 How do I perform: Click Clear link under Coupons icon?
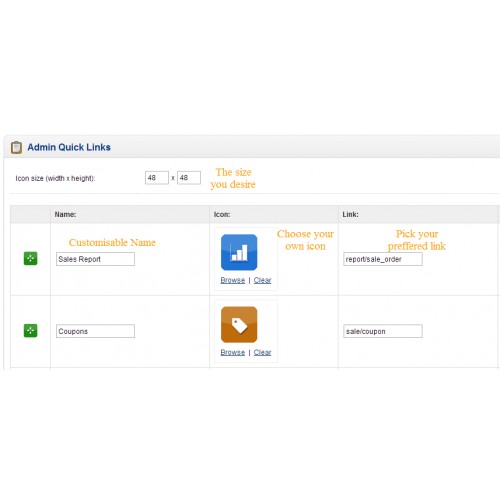coord(262,352)
